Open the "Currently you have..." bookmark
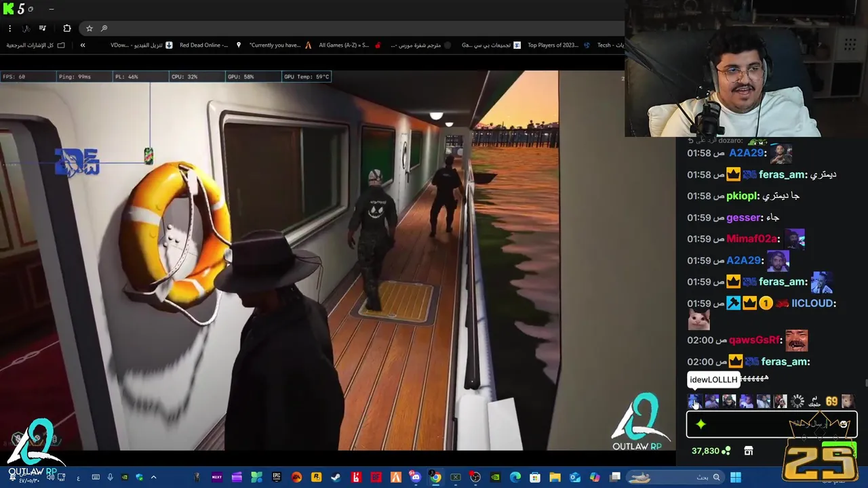Screen dimensions: 868x488 point(280,45)
